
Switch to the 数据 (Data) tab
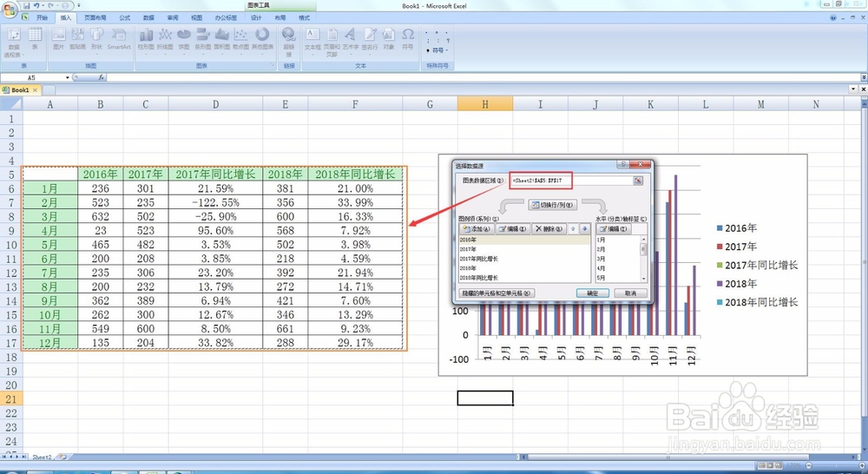pyautogui.click(x=149, y=17)
